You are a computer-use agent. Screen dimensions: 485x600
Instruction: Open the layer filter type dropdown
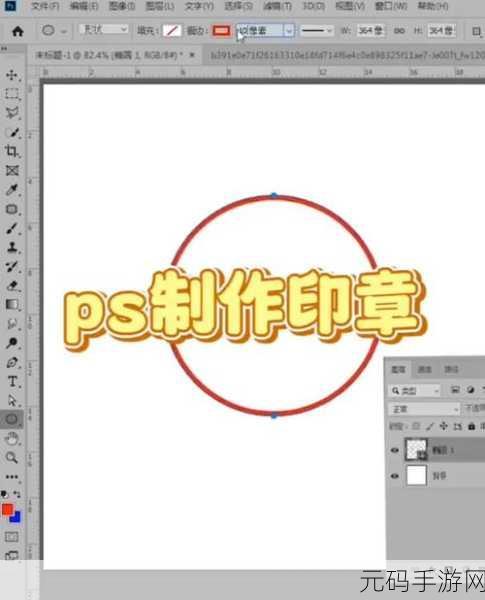point(415,390)
